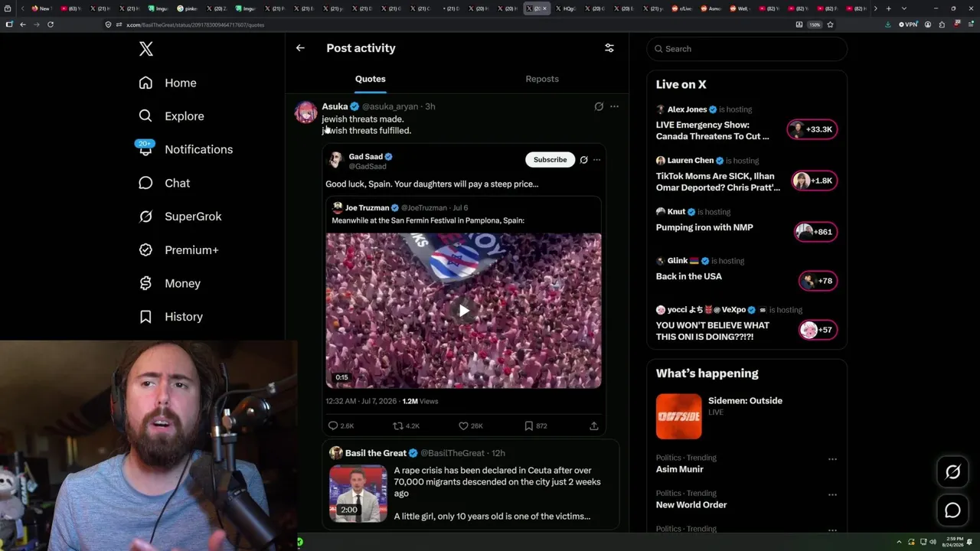Viewport: 980px width, 551px height.
Task: Go to Home in the sidebar
Action: pyautogui.click(x=168, y=83)
